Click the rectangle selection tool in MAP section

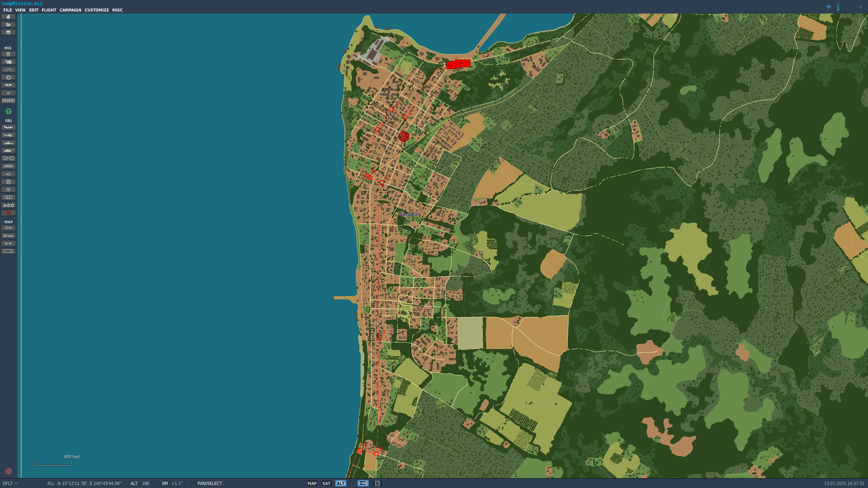(8, 251)
